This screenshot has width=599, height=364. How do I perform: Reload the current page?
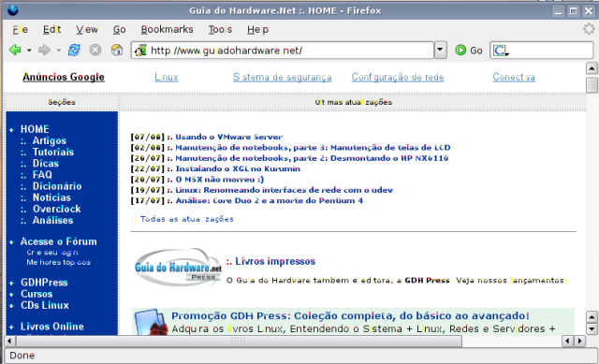74,50
